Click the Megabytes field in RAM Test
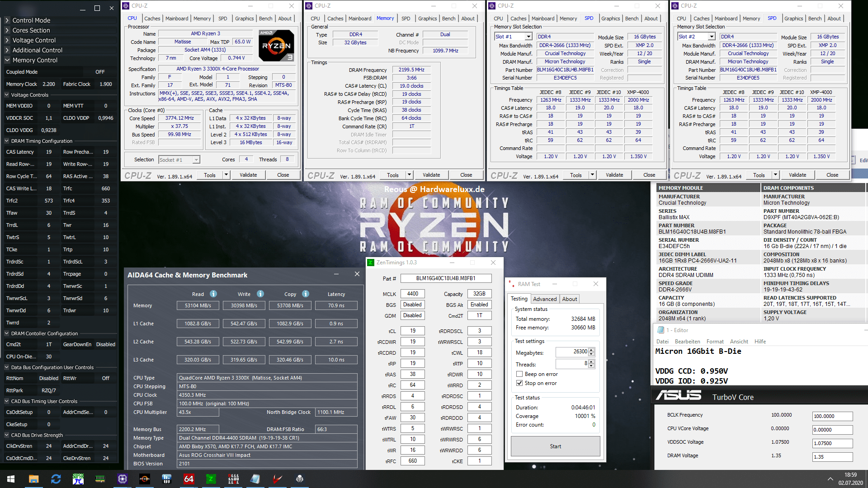Image resolution: width=868 pixels, height=488 pixels. (572, 352)
